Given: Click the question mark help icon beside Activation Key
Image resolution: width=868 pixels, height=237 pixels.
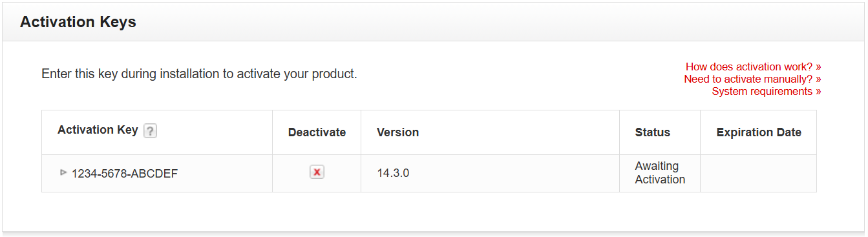Looking at the screenshot, I should (150, 131).
